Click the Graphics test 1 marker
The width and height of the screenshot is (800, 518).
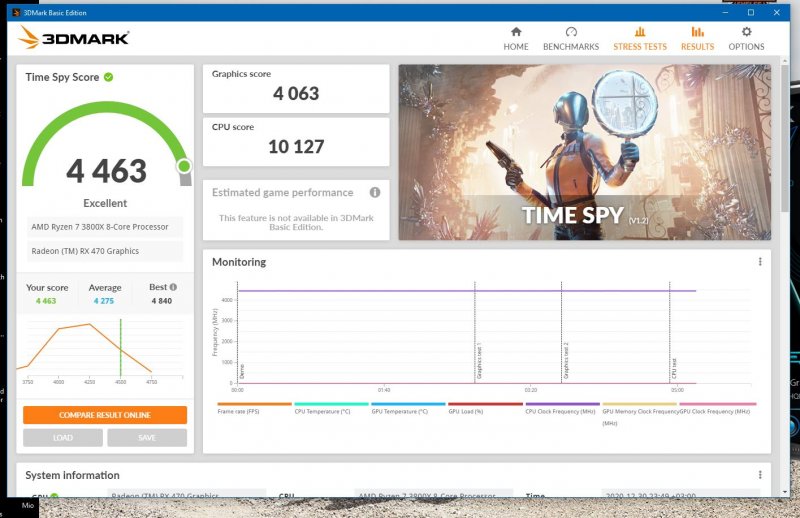479,361
